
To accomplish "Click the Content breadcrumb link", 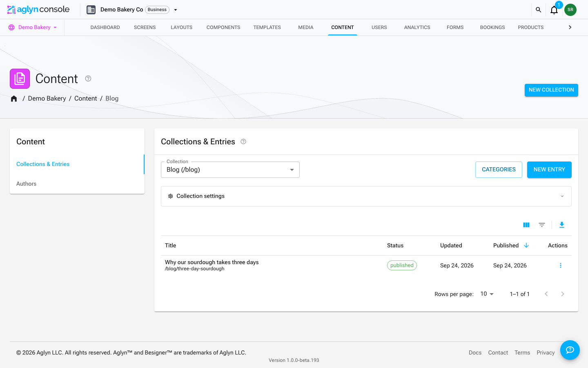I will 86,99.
